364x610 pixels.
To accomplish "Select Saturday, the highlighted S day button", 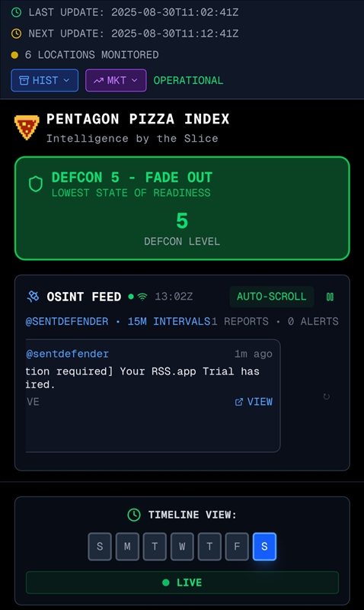I will [264, 547].
